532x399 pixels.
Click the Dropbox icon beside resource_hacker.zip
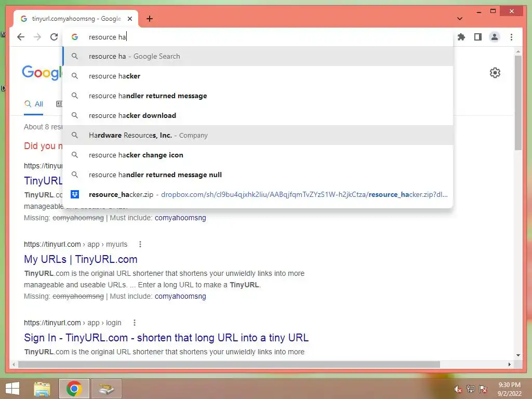click(x=75, y=194)
